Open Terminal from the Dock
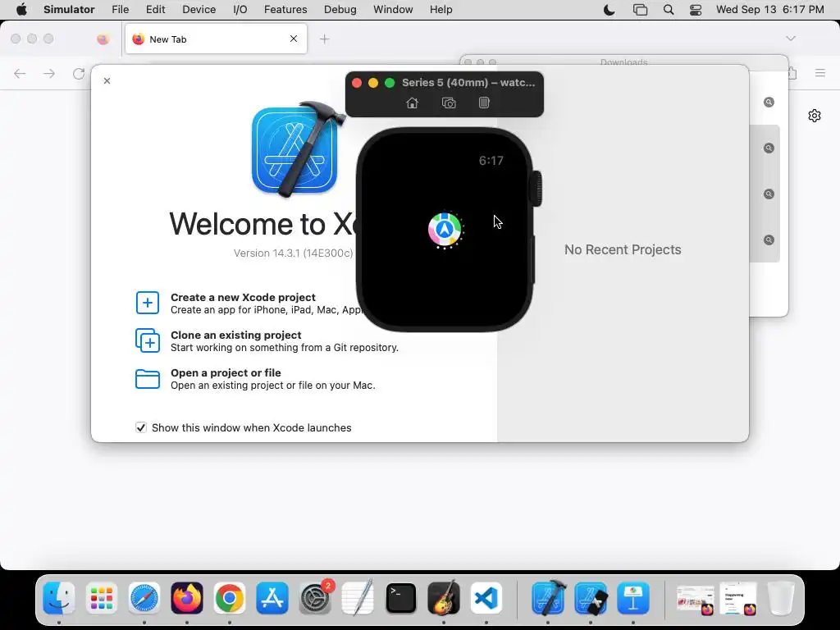The width and height of the screenshot is (840, 630). pos(400,598)
